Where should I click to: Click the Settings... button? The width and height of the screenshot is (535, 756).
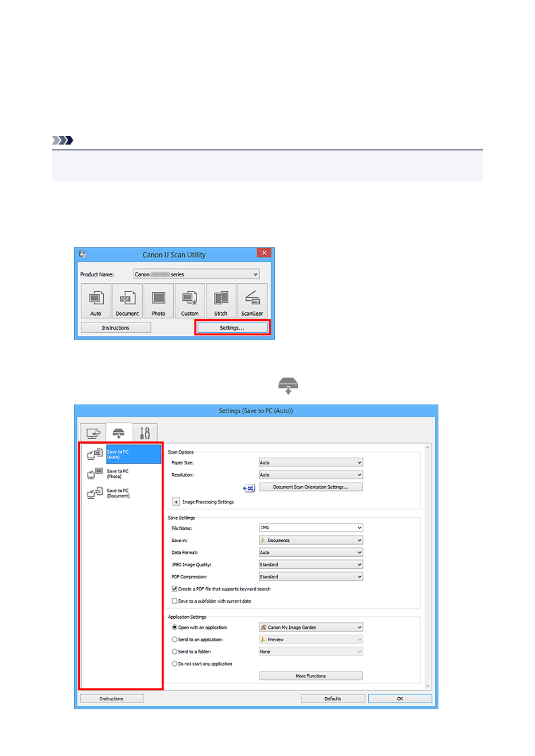click(232, 328)
